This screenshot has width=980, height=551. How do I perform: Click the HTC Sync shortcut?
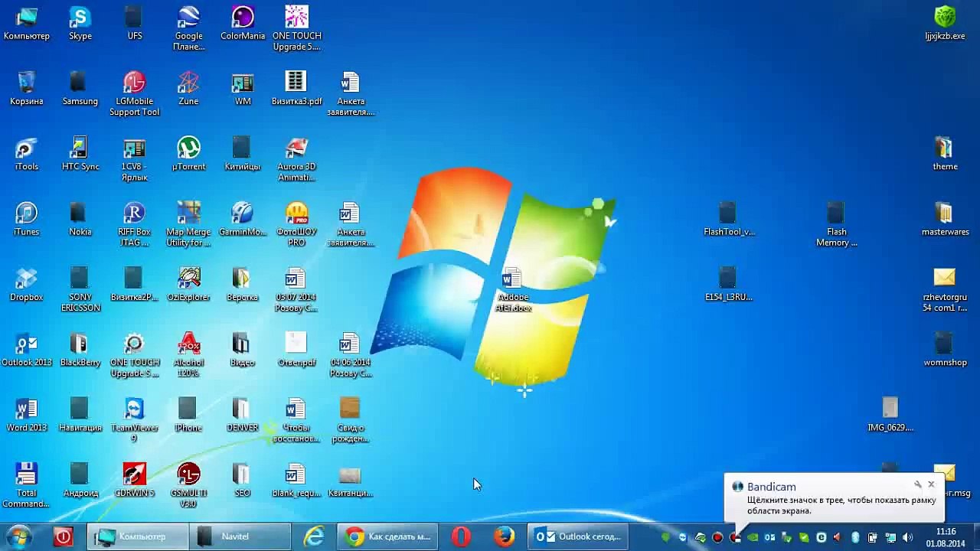pos(80,153)
